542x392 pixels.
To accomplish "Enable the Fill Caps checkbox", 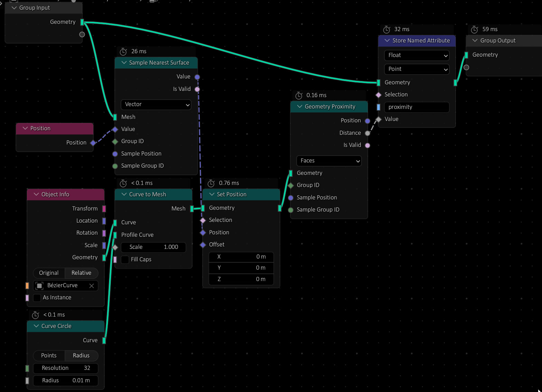I will tap(125, 260).
